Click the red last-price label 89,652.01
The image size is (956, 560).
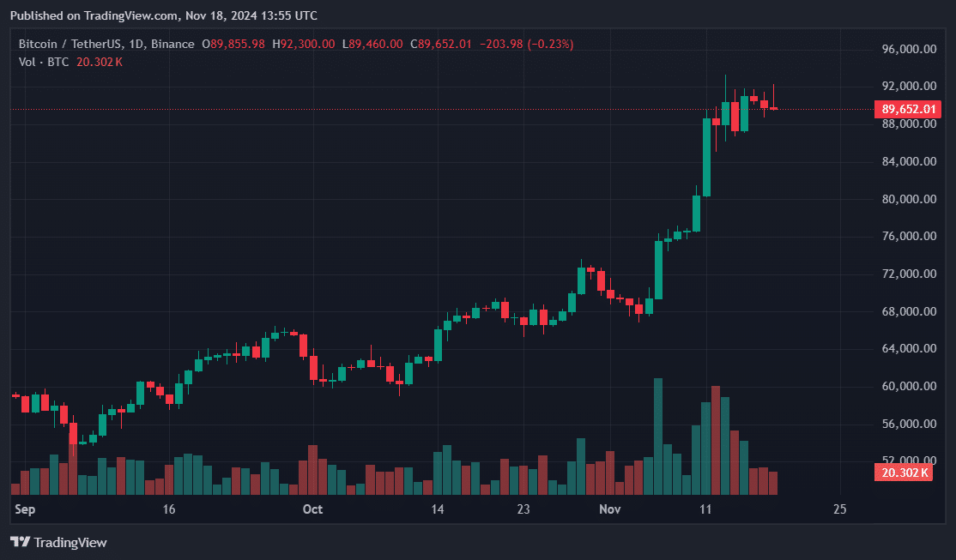pos(908,109)
